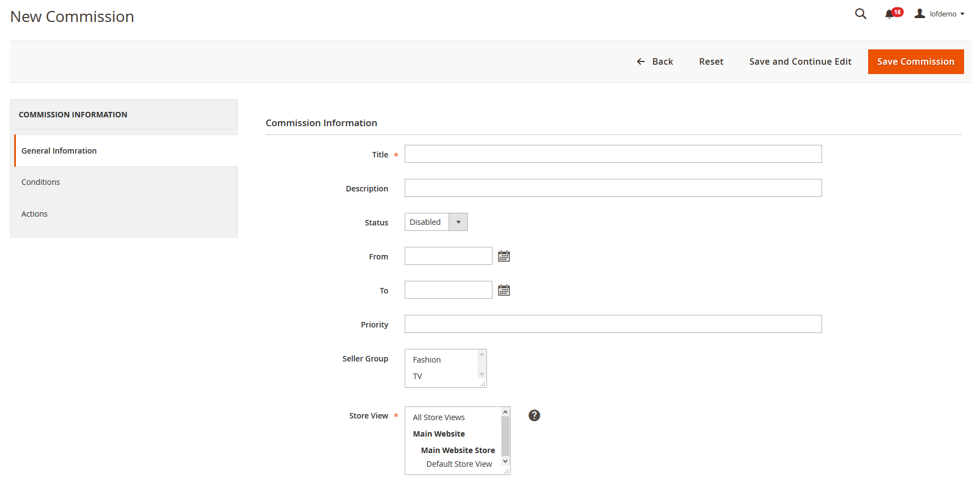Click the Back arrow button
Viewport: 980px width, 492px height.
[654, 62]
